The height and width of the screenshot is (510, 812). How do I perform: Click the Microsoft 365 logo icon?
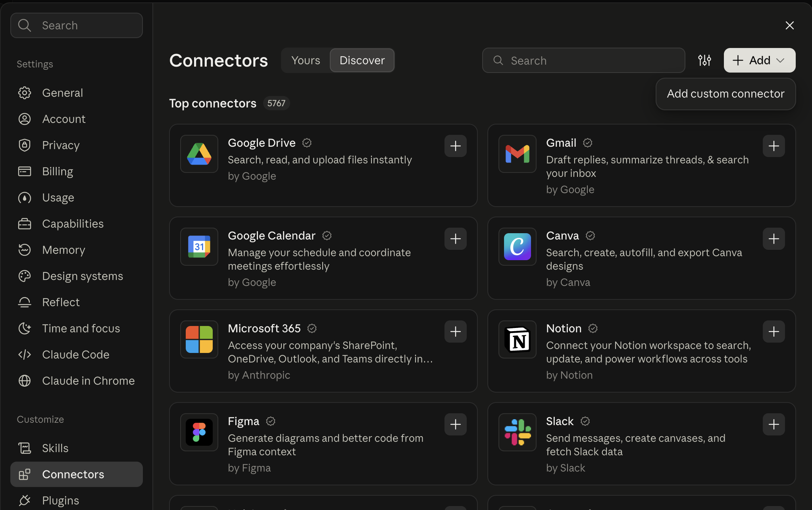pos(199,339)
